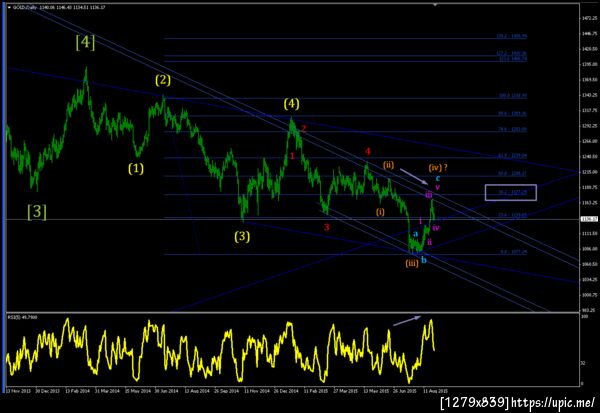Select the green [3] wave label
The height and width of the screenshot is (413, 600).
pos(37,212)
